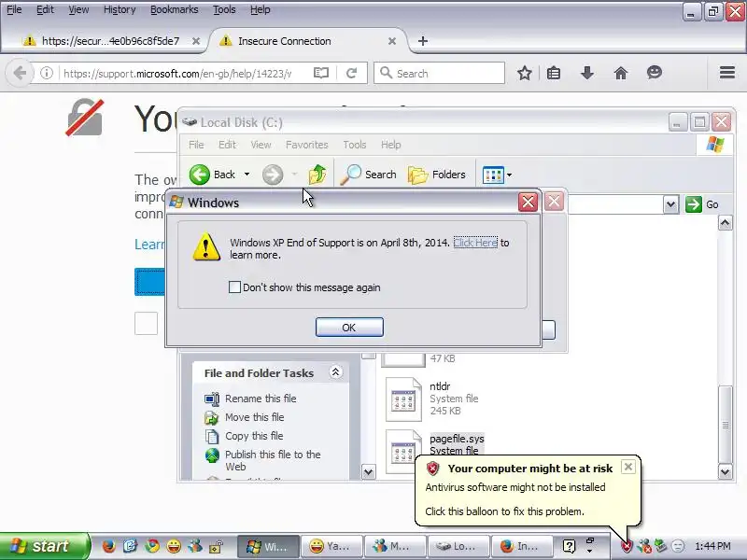Click the site information icon in the address bar

tap(46, 74)
